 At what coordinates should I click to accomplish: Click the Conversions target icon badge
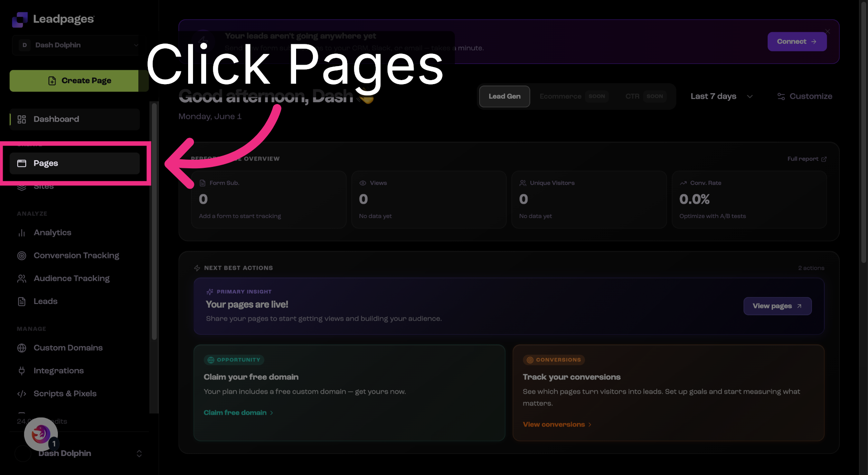[530, 360]
